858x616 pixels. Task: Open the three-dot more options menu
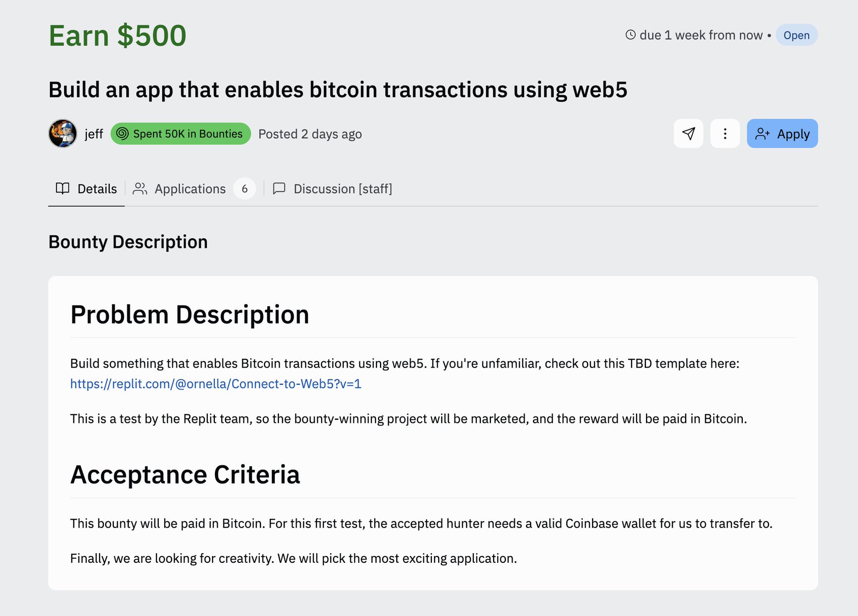pyautogui.click(x=725, y=134)
